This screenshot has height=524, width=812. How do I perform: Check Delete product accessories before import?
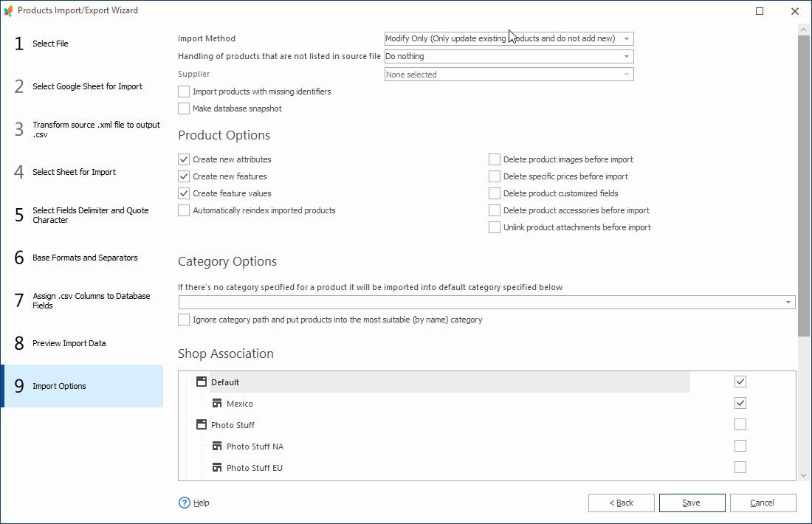click(x=495, y=211)
